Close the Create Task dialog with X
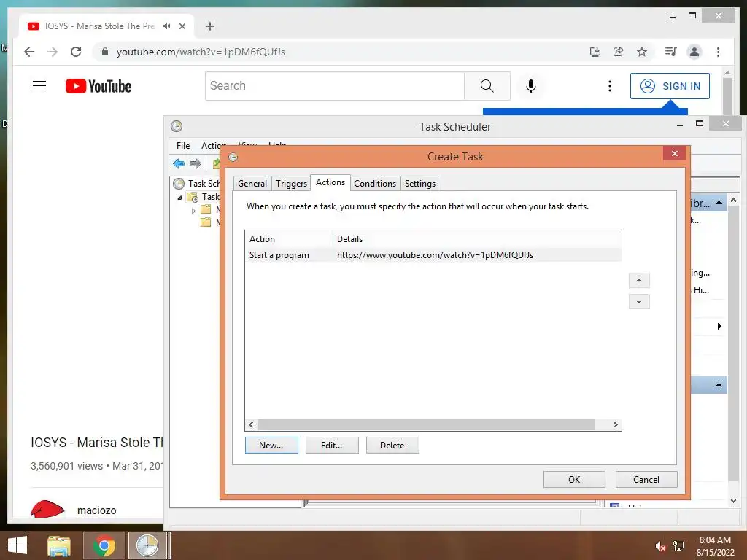747x560 pixels. (675, 153)
